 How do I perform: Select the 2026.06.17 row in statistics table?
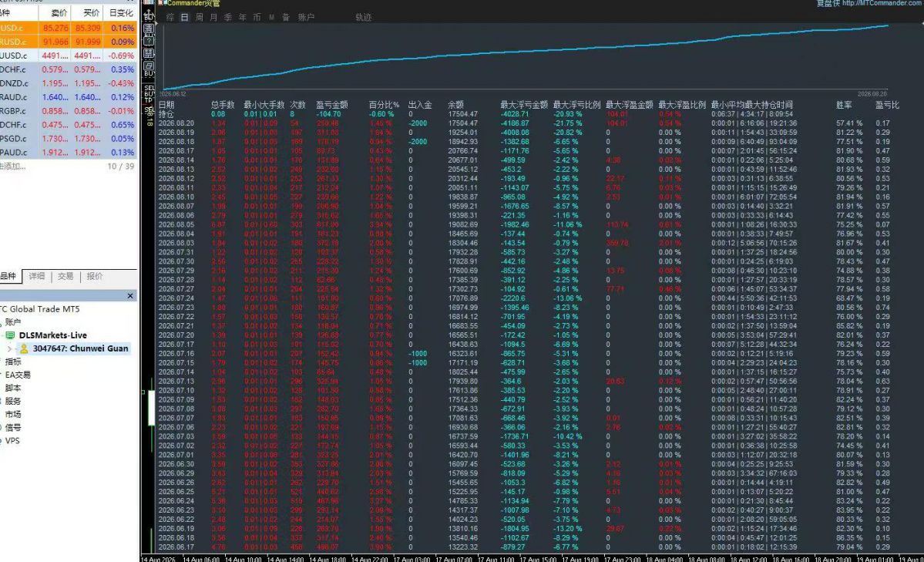(528, 547)
